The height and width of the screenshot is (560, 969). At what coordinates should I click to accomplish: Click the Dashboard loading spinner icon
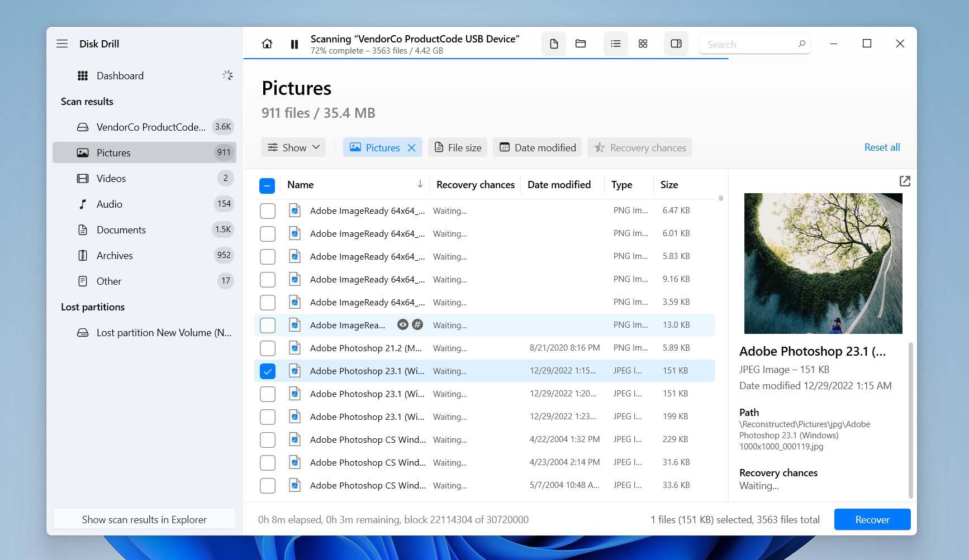(227, 75)
